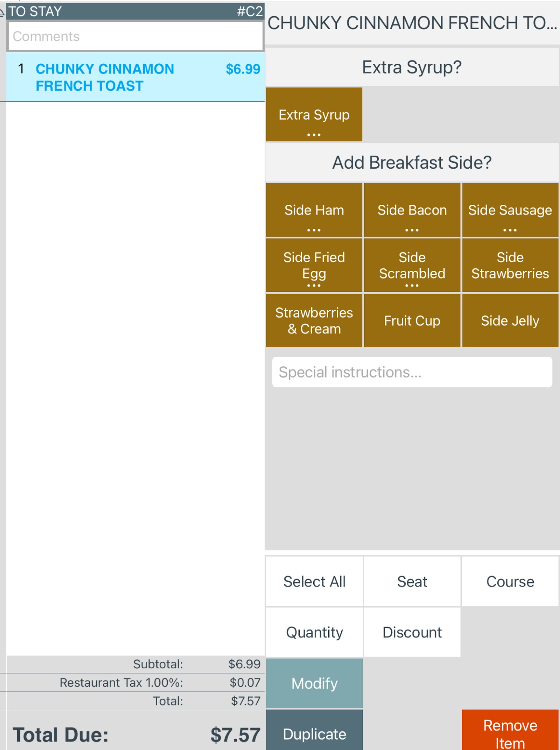This screenshot has height=750, width=560.
Task: Tap the Special instructions field
Action: click(x=412, y=372)
